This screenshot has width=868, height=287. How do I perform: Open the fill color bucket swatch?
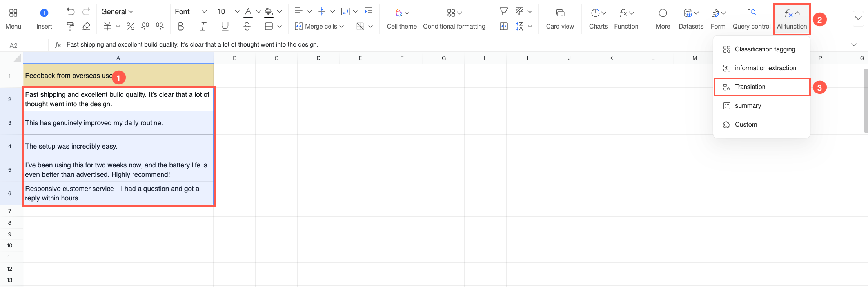point(269,12)
